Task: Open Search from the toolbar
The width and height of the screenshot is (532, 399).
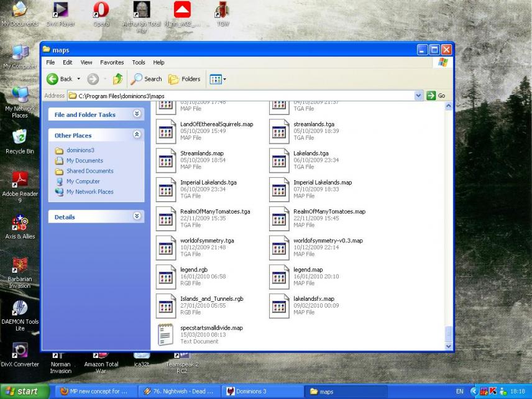Action: 146,79
